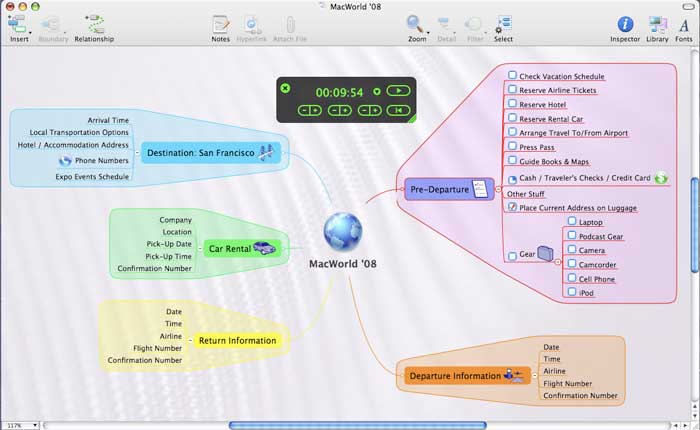Click the horizontal scrollbar thumb

(x=358, y=426)
